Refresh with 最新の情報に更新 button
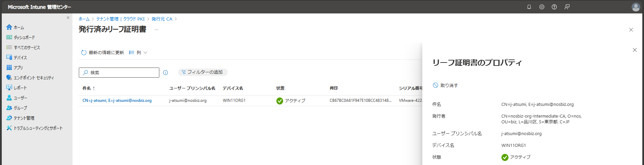The image size is (644, 165). click(x=103, y=52)
